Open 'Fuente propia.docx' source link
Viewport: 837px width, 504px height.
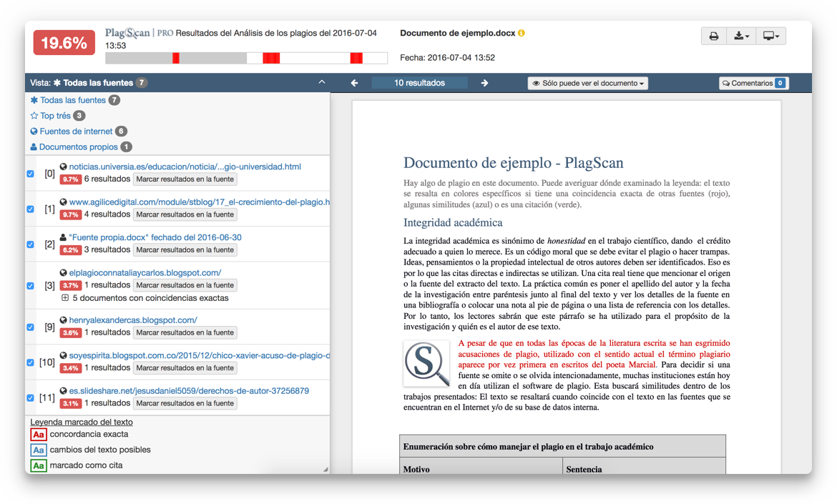pos(155,237)
